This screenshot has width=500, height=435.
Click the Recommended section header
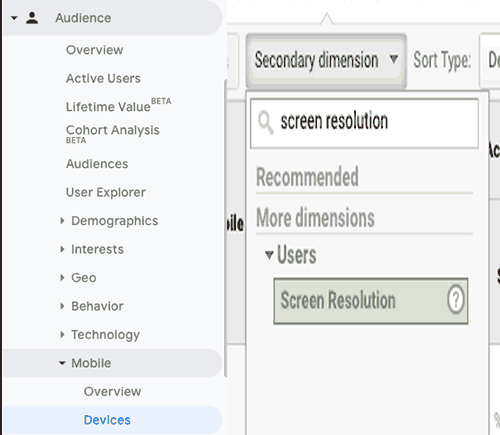point(307,177)
